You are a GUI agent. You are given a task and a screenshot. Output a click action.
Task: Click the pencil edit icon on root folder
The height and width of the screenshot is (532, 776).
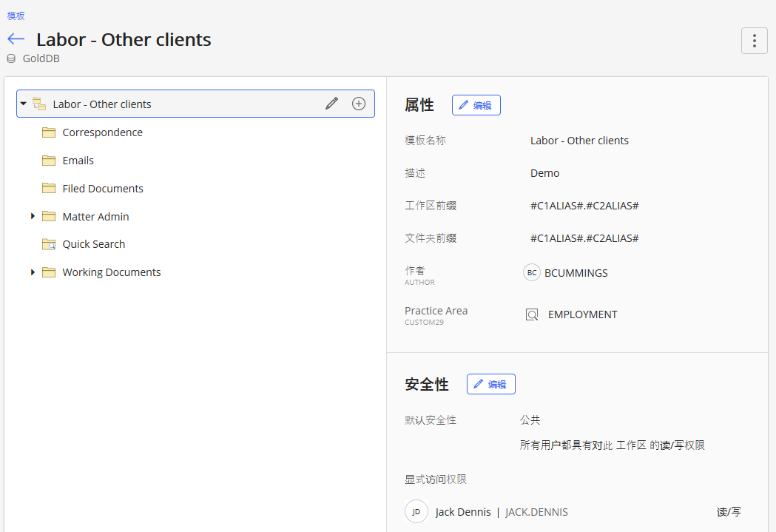pyautogui.click(x=331, y=104)
